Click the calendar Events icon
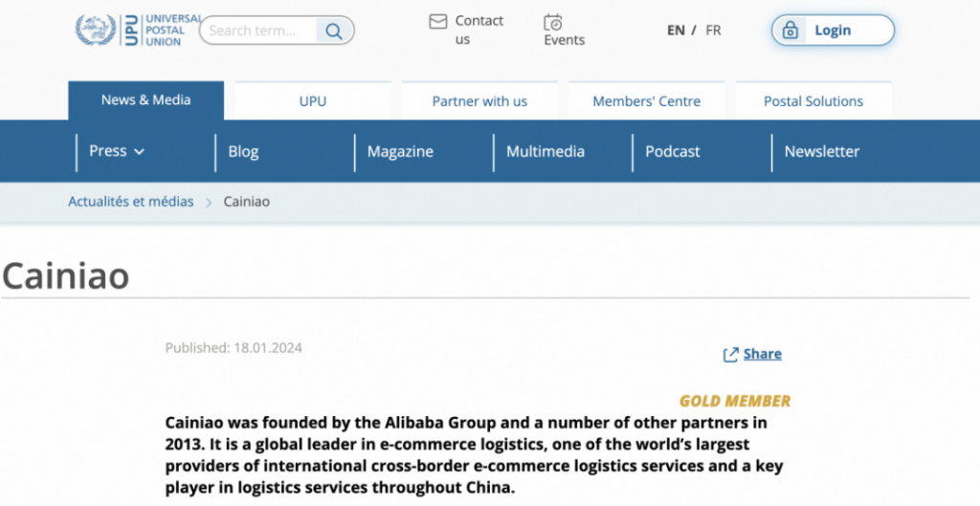The image size is (980, 506). click(553, 23)
